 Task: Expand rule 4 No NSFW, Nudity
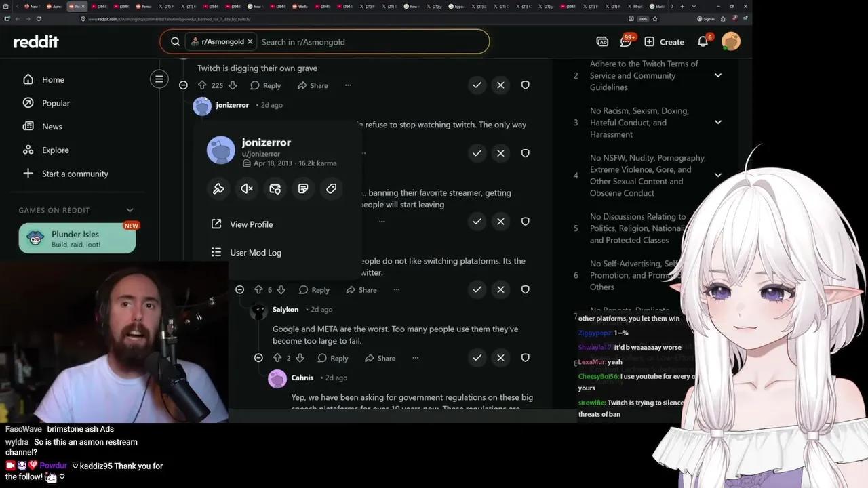(x=717, y=175)
